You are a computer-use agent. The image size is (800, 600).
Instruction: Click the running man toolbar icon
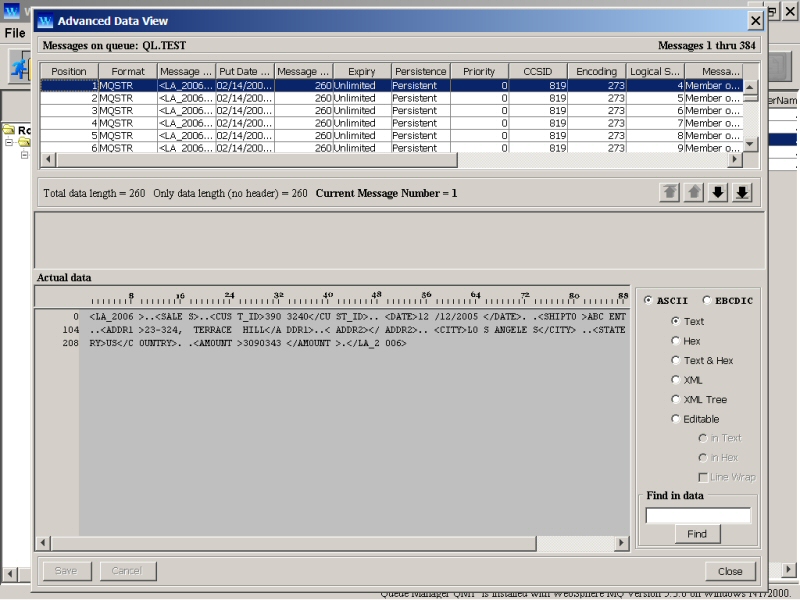(x=19, y=66)
